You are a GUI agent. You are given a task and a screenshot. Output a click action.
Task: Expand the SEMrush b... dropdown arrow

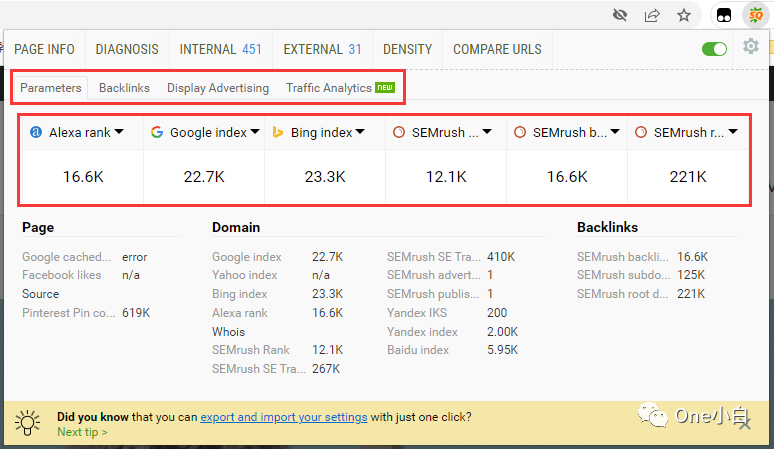(x=615, y=132)
